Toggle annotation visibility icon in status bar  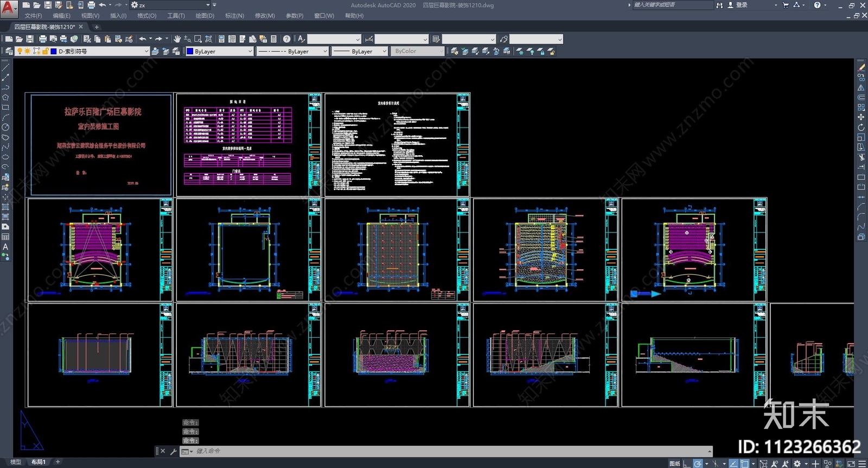tap(775, 464)
